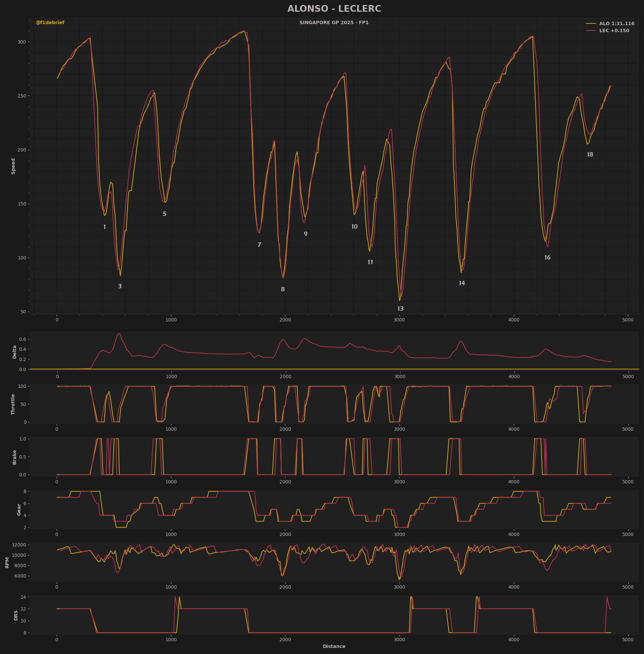Click the Speed axis label

pos(13,166)
